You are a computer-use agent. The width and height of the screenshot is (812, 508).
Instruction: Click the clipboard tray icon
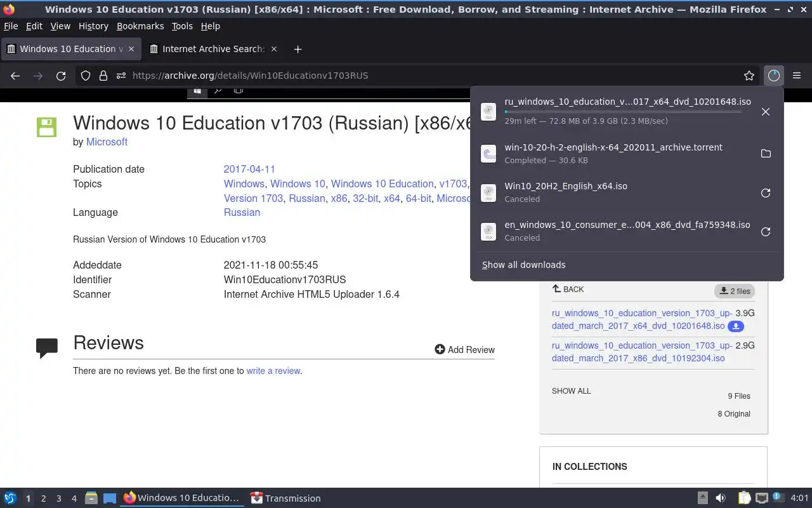tap(744, 498)
